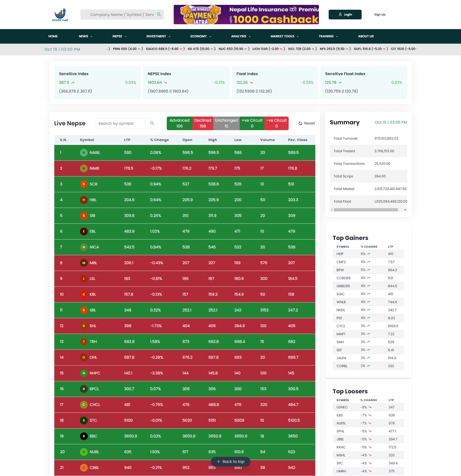Viewport: 461px width, 476px height.
Task: Click the SCB round symbol icon
Action: (x=84, y=184)
